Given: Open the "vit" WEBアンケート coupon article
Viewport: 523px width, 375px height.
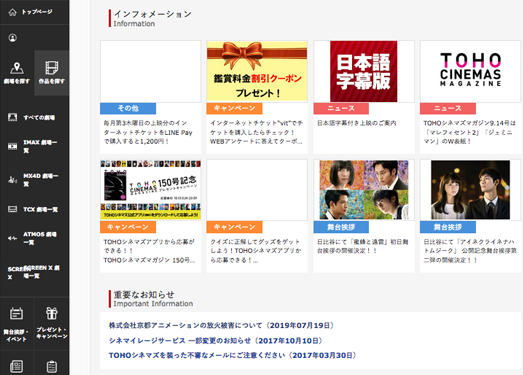Looking at the screenshot, I should 256,132.
